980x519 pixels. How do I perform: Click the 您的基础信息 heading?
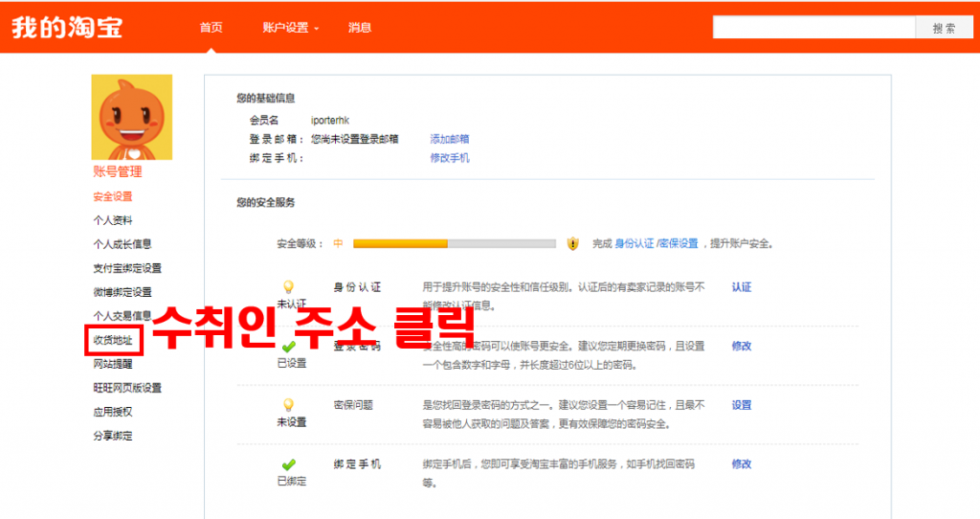point(266,99)
